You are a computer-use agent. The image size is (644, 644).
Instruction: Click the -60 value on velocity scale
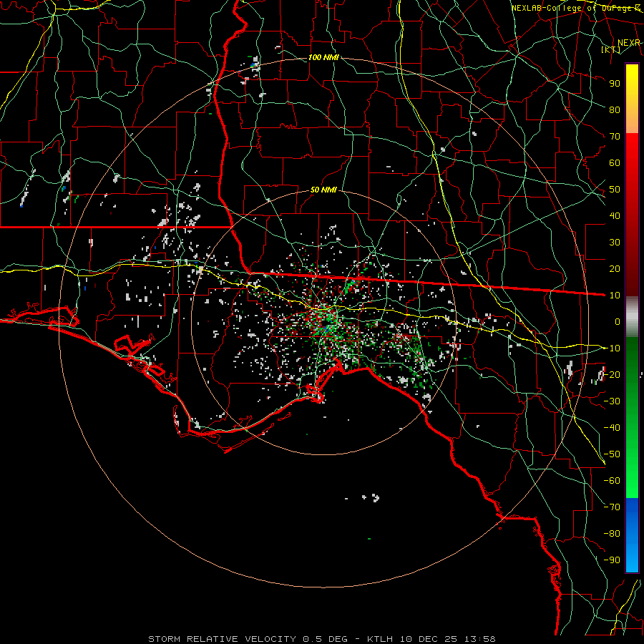click(612, 481)
